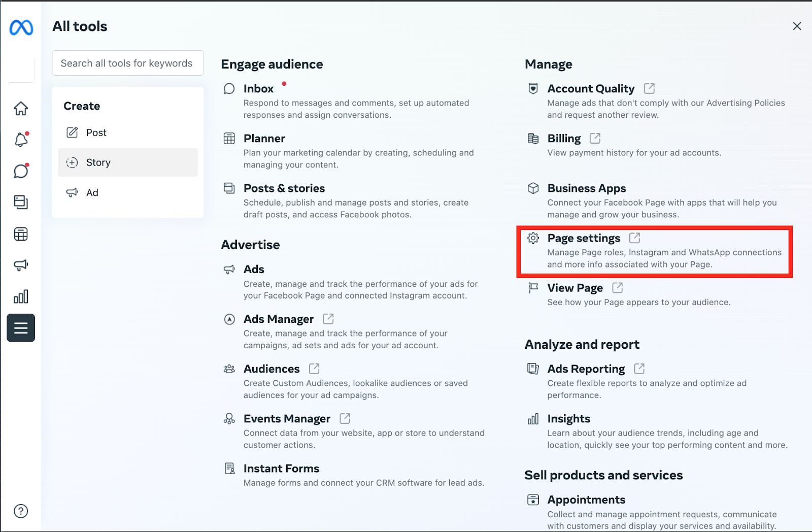Open Page settings link
Viewport: 812px width, 532px height.
pyautogui.click(x=584, y=238)
